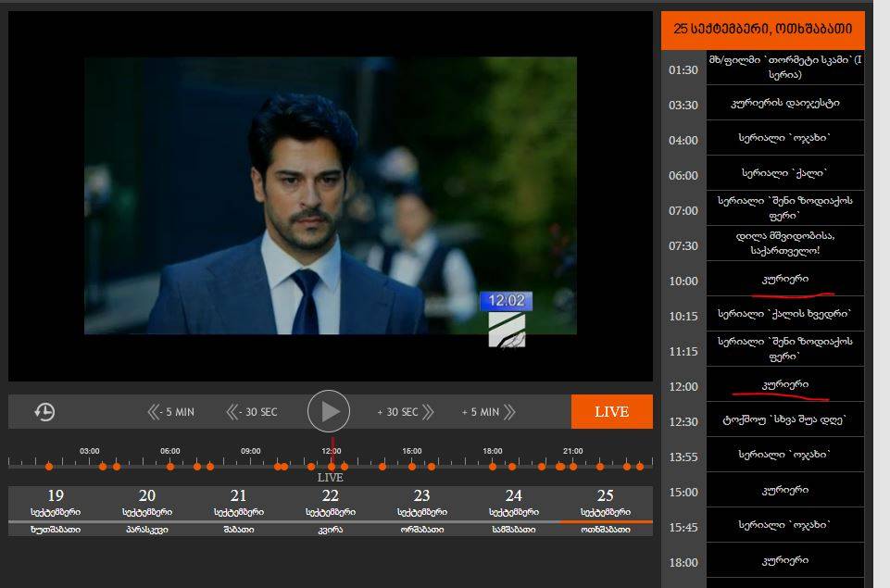This screenshot has height=588, width=890.
Task: Open day 21 schedule tab
Action: [x=239, y=510]
